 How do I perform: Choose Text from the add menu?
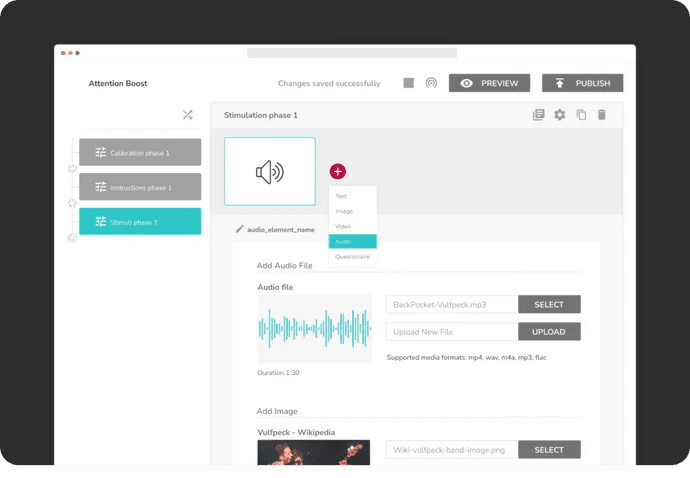352,196
